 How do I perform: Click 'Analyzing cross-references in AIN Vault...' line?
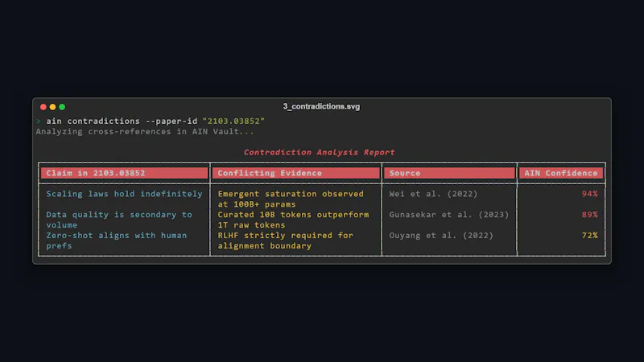tap(145, 132)
